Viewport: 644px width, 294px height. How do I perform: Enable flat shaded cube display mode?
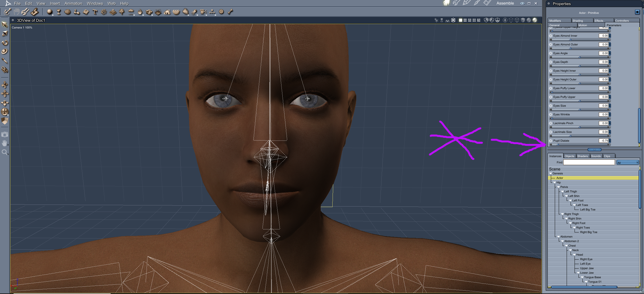tap(523, 20)
